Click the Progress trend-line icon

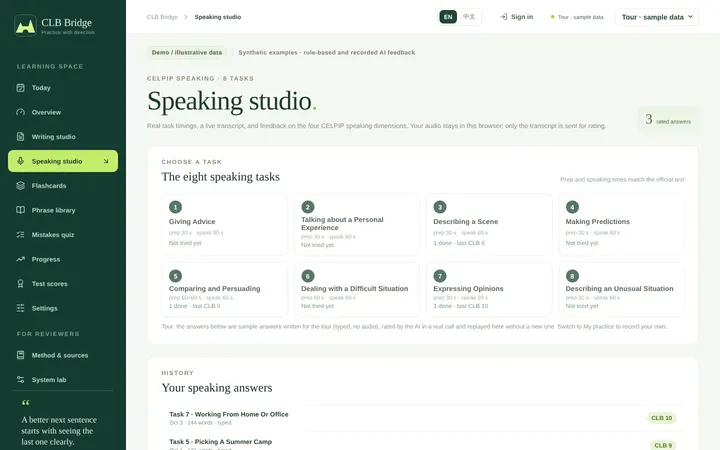coord(20,259)
